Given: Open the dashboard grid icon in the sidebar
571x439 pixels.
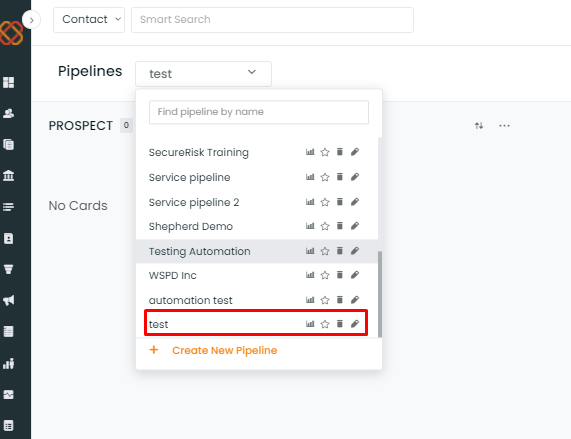Looking at the screenshot, I should tap(8, 82).
